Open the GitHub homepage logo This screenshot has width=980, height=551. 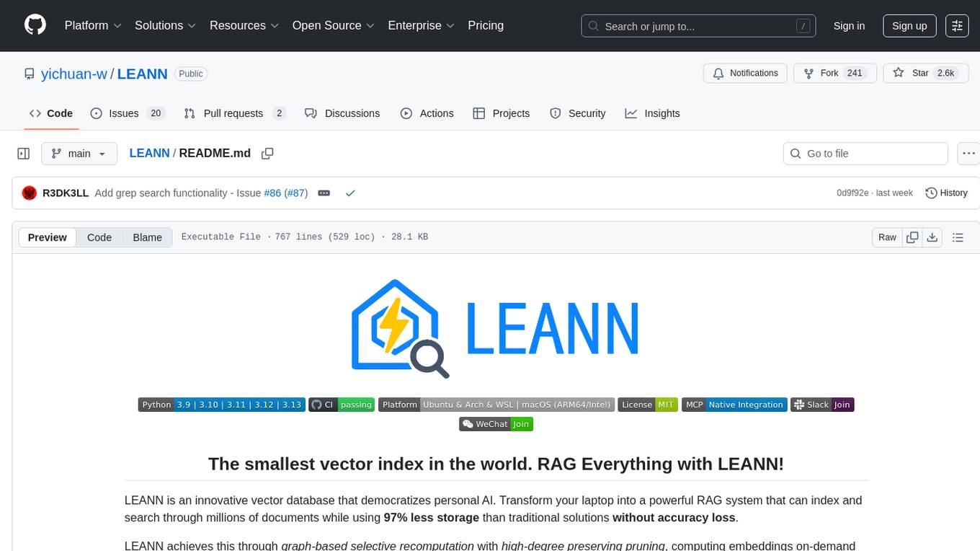[x=35, y=25]
